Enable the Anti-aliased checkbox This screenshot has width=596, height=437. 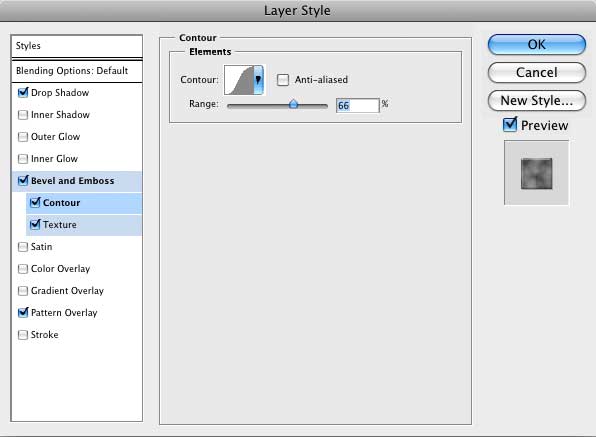point(282,80)
